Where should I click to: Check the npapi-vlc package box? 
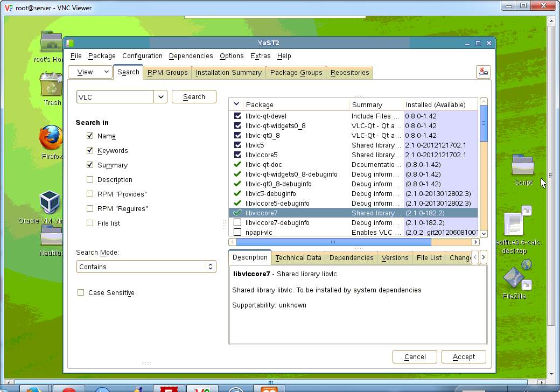237,232
